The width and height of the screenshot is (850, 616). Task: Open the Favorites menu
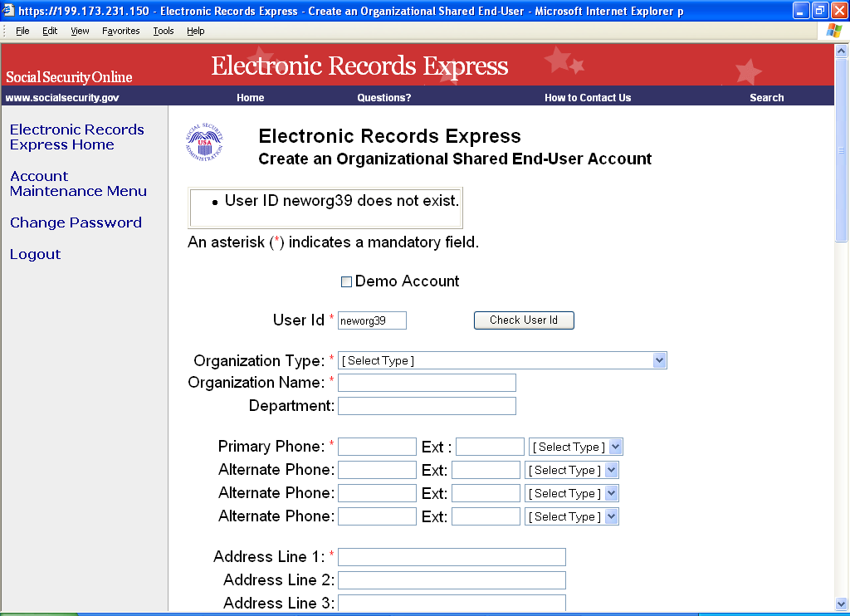click(x=121, y=31)
